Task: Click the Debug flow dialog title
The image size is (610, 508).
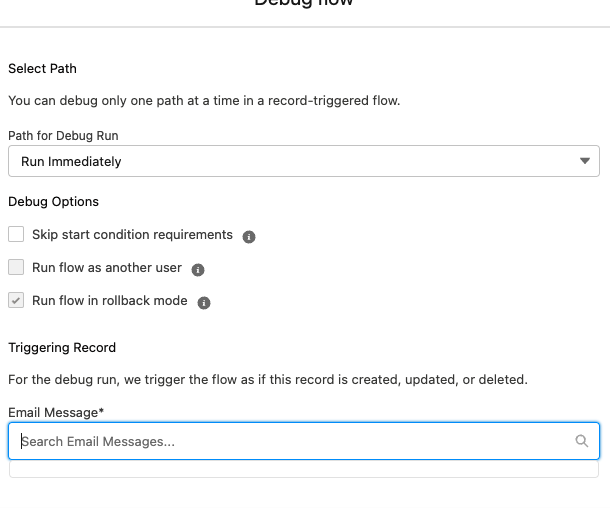Action: pos(303,4)
